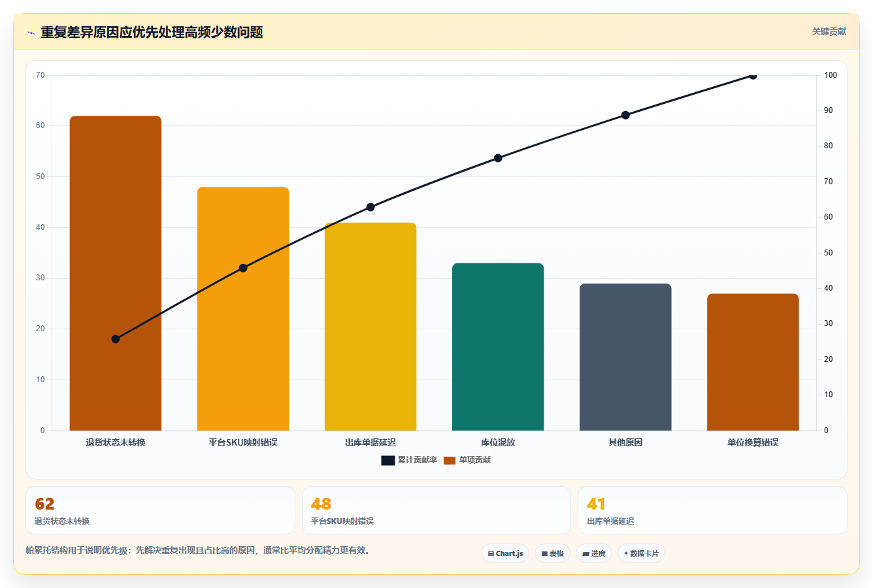
Task: Click the footer note starting with 帕累托结构
Action: [x=199, y=550]
